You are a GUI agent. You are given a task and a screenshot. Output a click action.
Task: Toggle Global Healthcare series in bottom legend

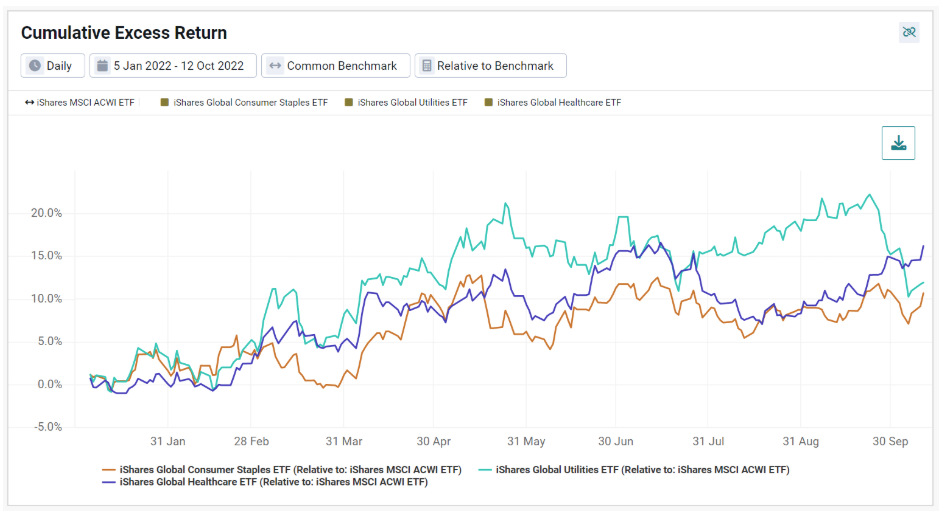point(264,481)
